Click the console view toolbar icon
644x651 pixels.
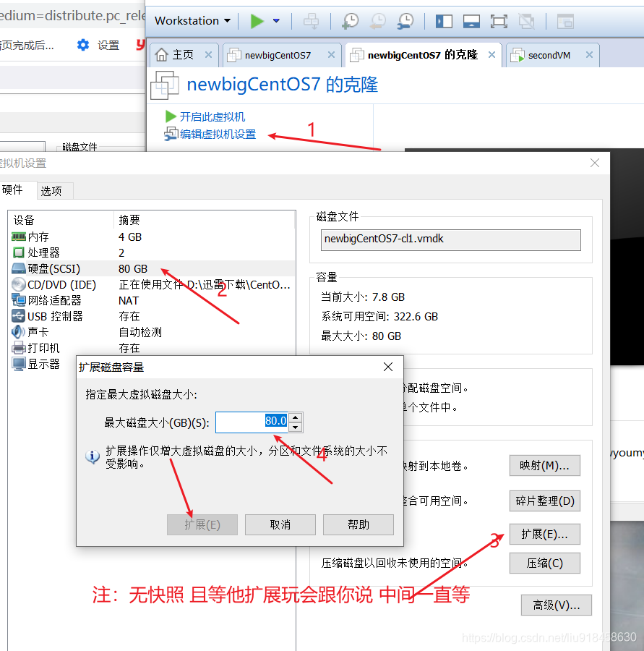point(565,21)
